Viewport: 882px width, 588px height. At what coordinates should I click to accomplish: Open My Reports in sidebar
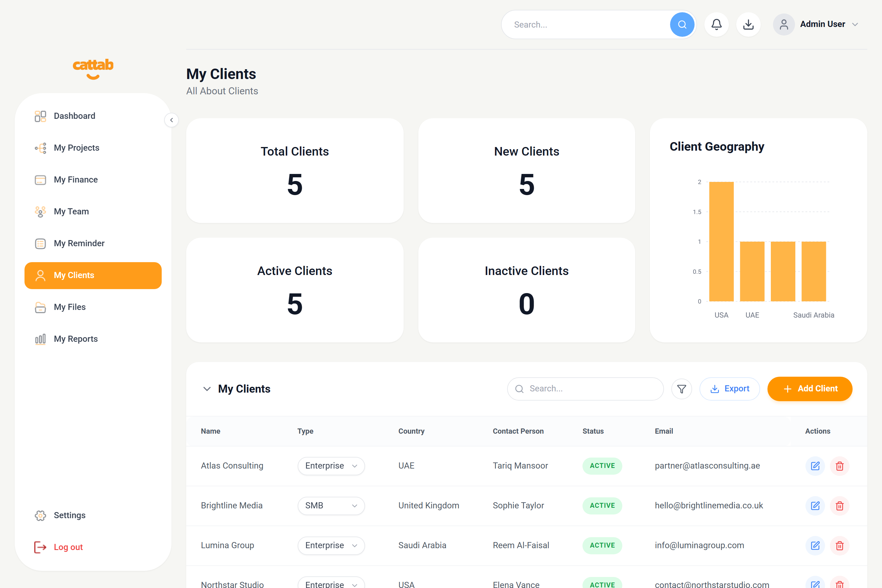[x=93, y=339]
